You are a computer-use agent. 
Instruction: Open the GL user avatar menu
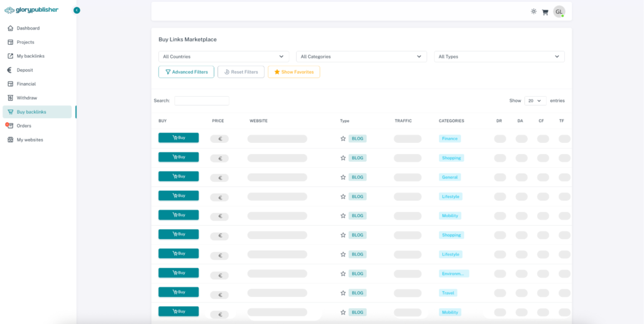[559, 11]
